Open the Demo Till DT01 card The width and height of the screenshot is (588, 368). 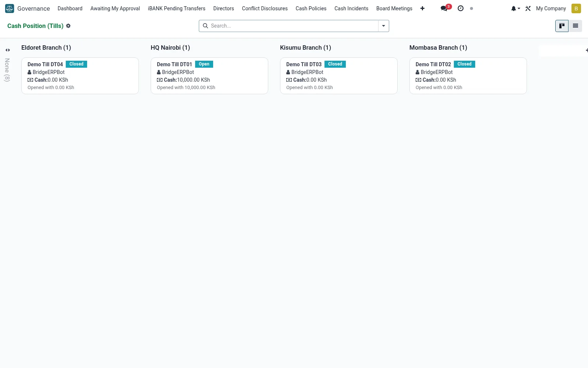[x=209, y=76]
